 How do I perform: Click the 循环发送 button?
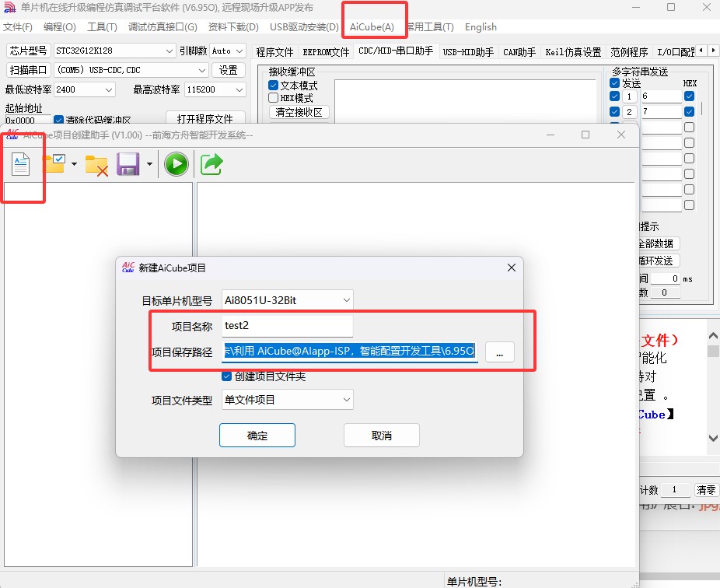pos(659,261)
